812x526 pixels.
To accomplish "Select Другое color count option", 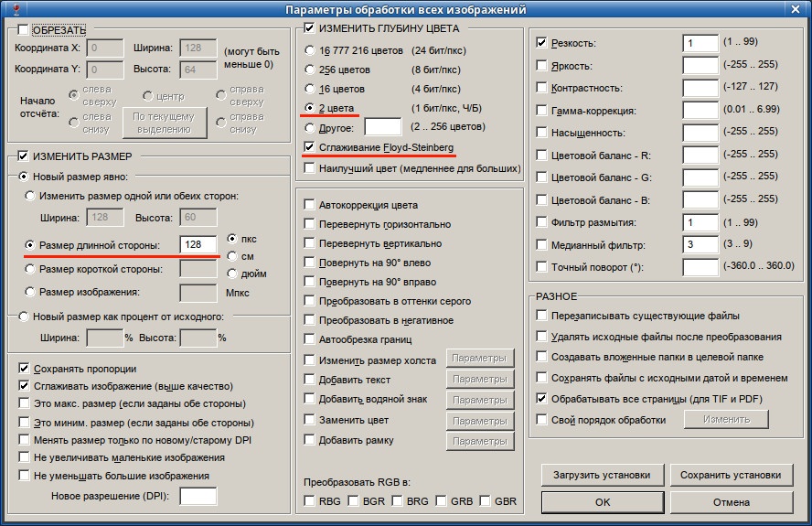I will tap(310, 127).
